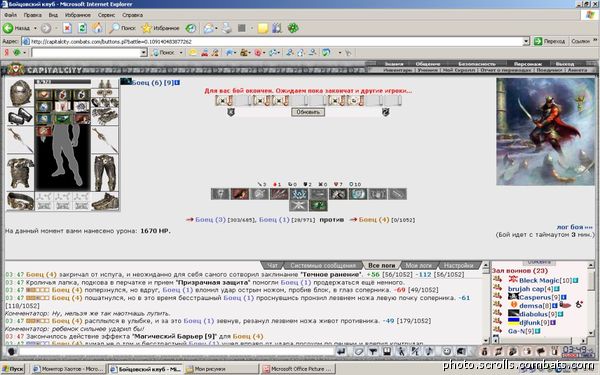Click the Обновить button
The width and height of the screenshot is (600, 375).
[308, 112]
